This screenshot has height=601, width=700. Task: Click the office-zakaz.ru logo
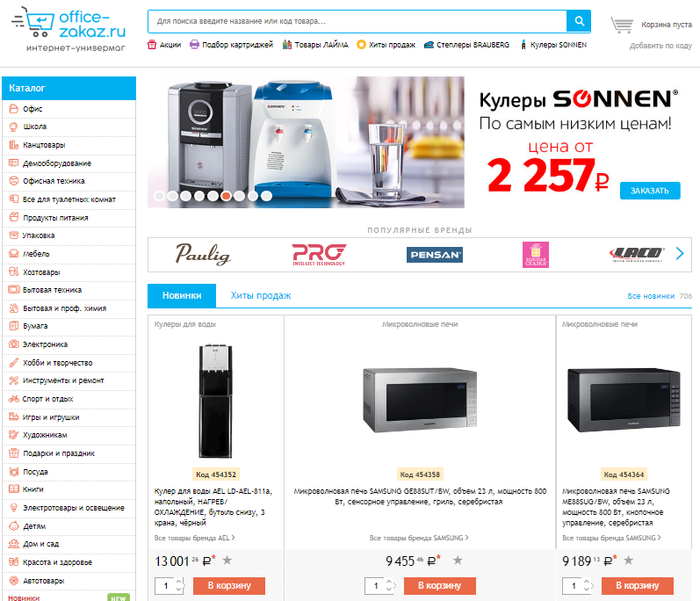69,30
